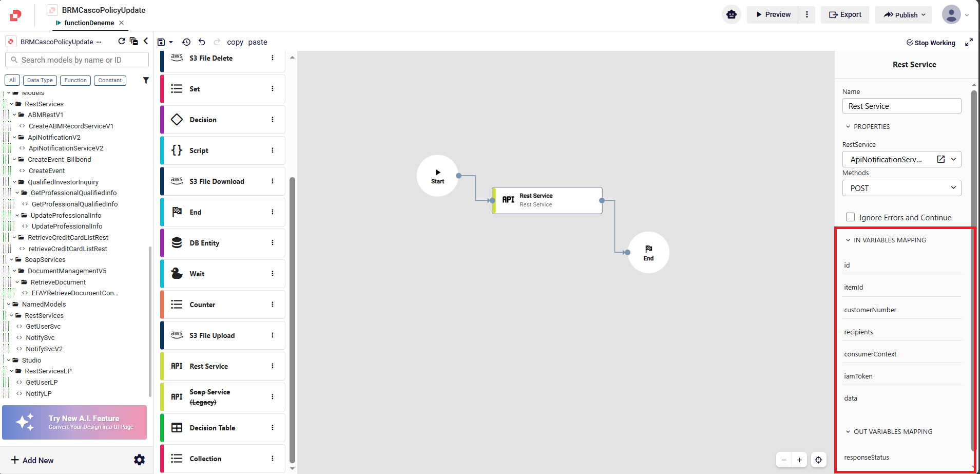
Task: Toggle Stop Working
Action: pyautogui.click(x=931, y=43)
